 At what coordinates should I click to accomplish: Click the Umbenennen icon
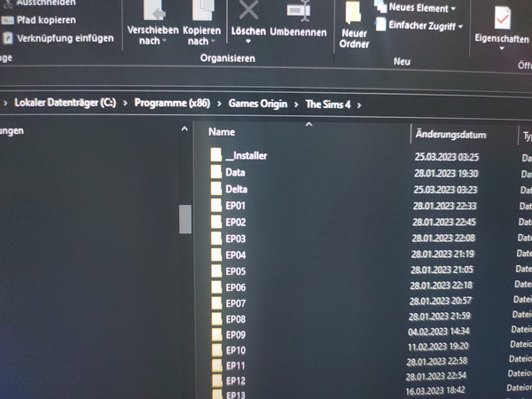point(299,10)
